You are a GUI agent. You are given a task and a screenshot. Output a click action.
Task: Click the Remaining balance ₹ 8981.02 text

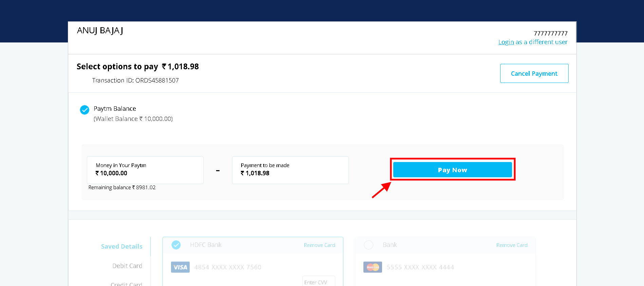pyautogui.click(x=122, y=187)
